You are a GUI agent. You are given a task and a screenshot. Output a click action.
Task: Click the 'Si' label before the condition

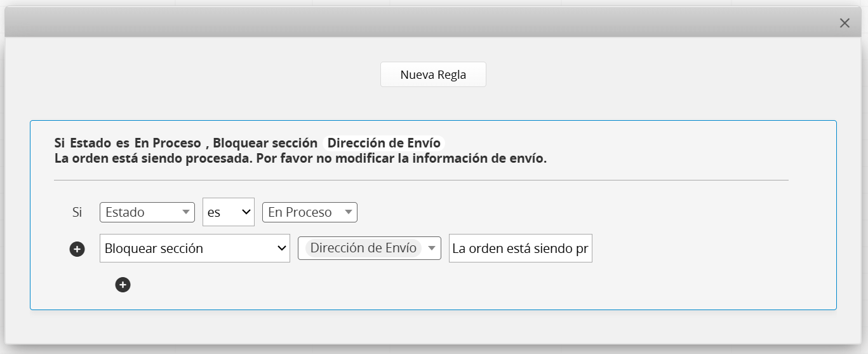click(x=77, y=212)
